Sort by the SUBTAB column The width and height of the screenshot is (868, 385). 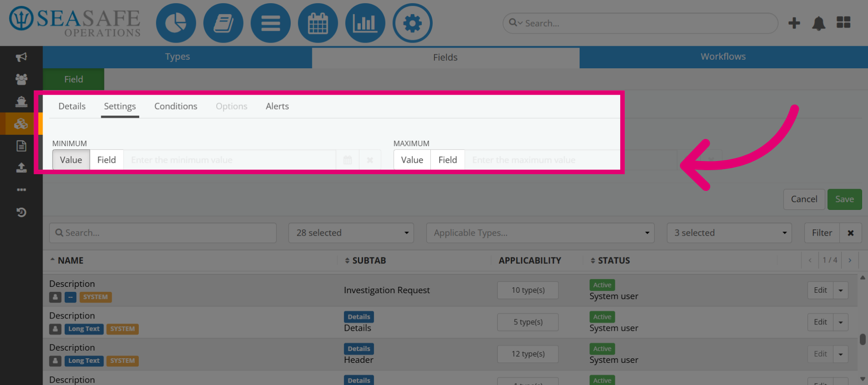pos(365,261)
